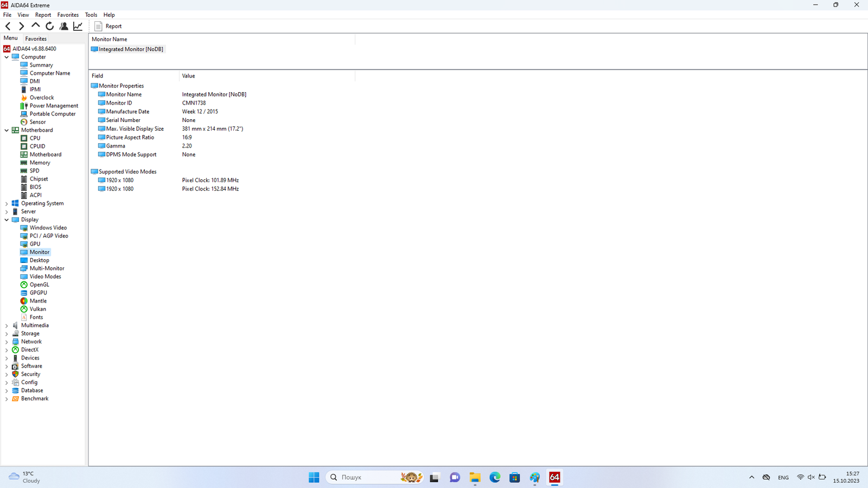Click the Value column header
The height and width of the screenshot is (488, 868).
click(x=267, y=76)
